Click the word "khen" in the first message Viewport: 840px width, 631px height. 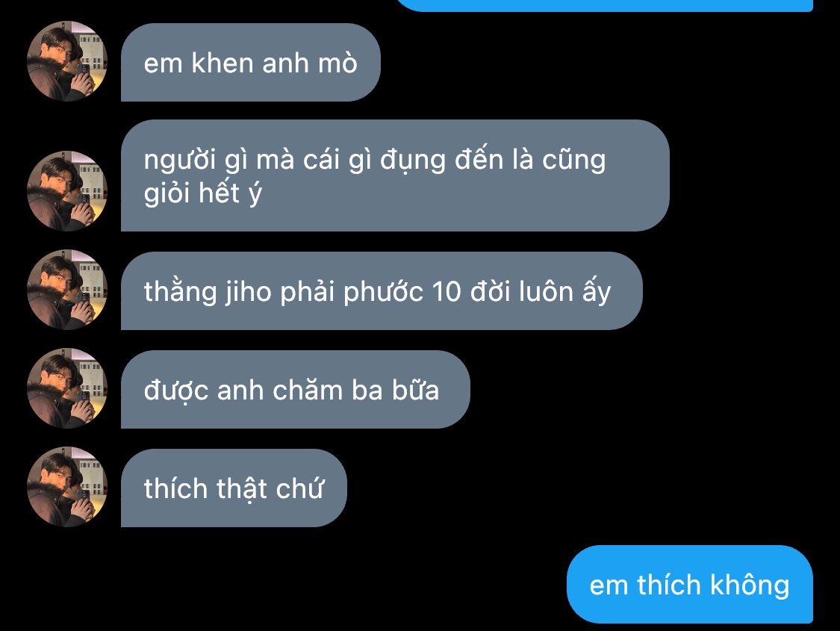[x=223, y=63]
